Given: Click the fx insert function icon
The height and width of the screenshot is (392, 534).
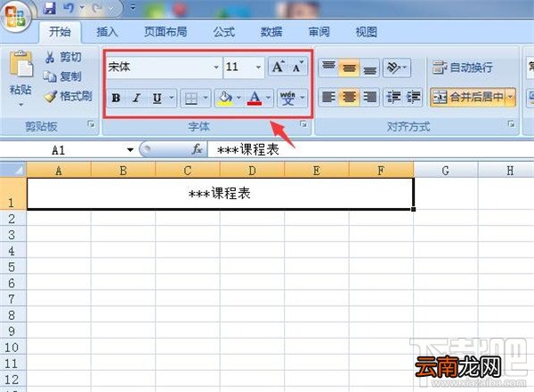Looking at the screenshot, I should coord(197,149).
